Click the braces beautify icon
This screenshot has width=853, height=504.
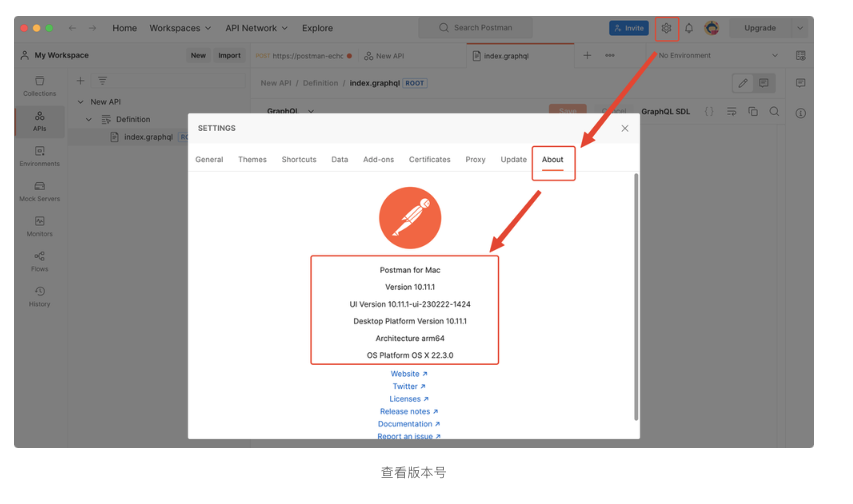point(709,112)
